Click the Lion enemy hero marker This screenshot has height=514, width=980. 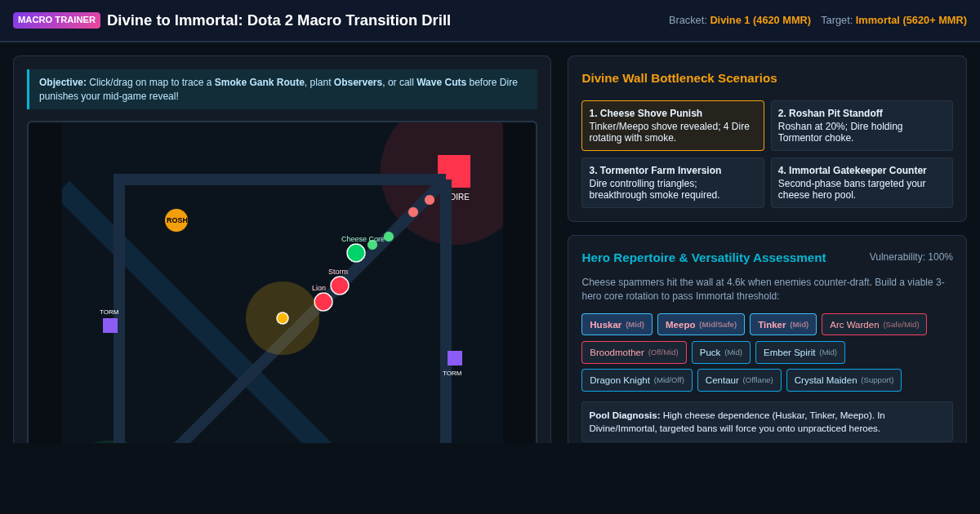tap(323, 302)
